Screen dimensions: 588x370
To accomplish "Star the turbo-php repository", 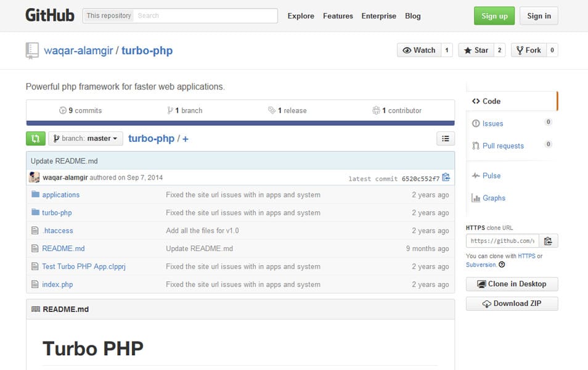I will click(476, 51).
